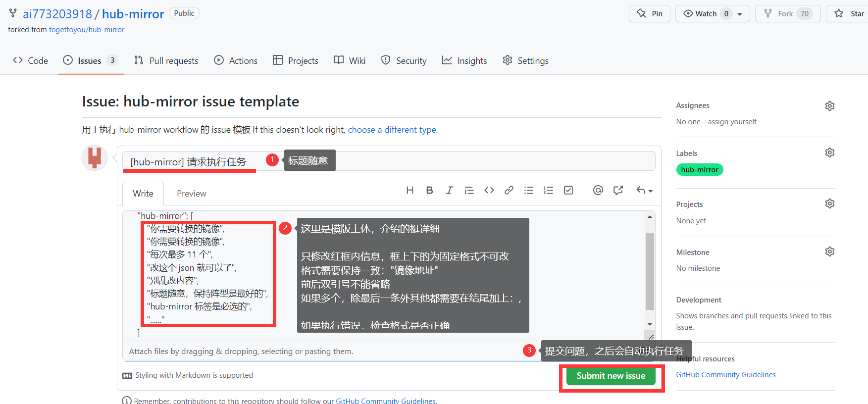The width and height of the screenshot is (868, 404).
Task: Focus the issue title input field
Action: coord(389,161)
